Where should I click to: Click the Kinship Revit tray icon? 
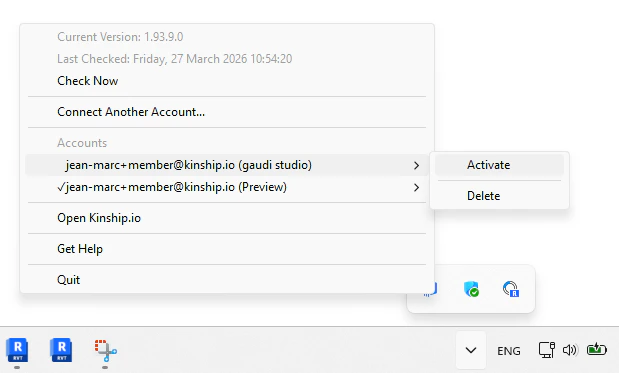click(x=511, y=289)
